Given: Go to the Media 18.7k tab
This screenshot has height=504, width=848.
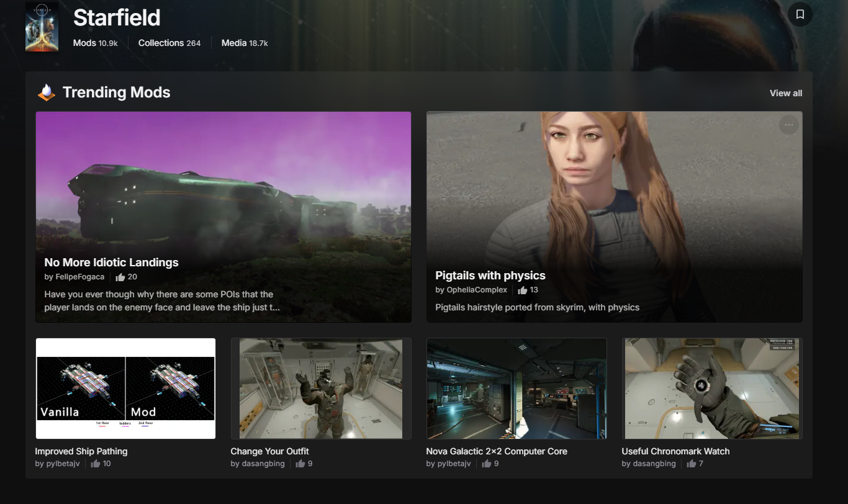Looking at the screenshot, I should 245,43.
